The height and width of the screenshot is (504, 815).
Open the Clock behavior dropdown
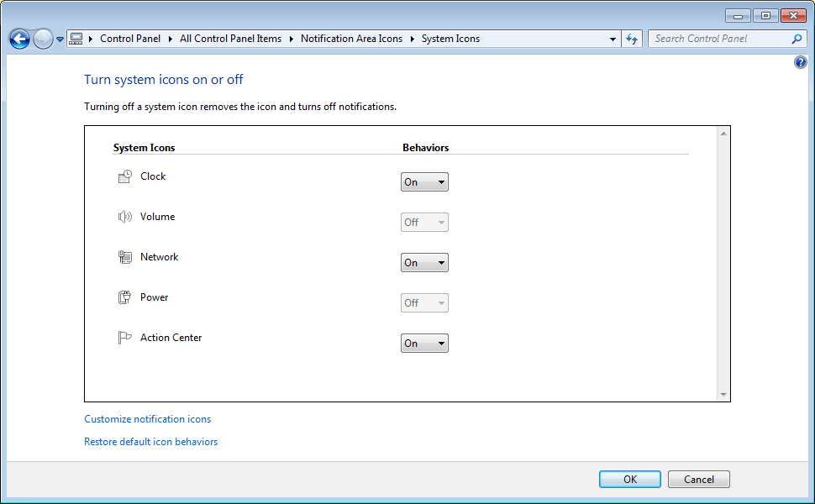tap(424, 182)
